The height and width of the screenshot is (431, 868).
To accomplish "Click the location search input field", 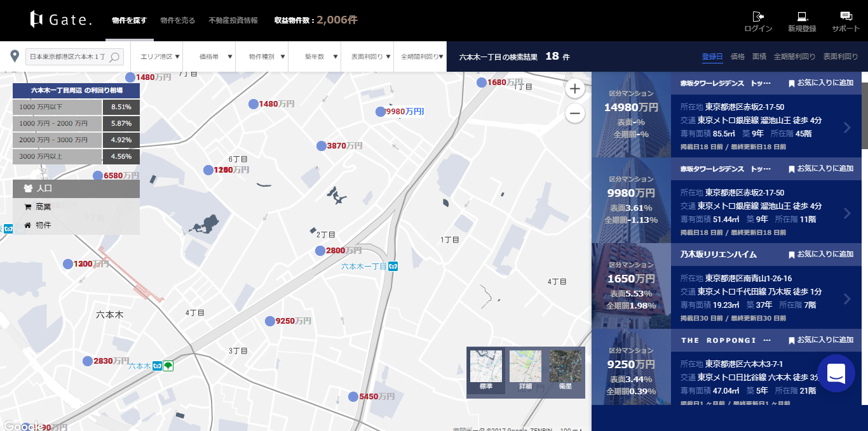I will [x=68, y=57].
